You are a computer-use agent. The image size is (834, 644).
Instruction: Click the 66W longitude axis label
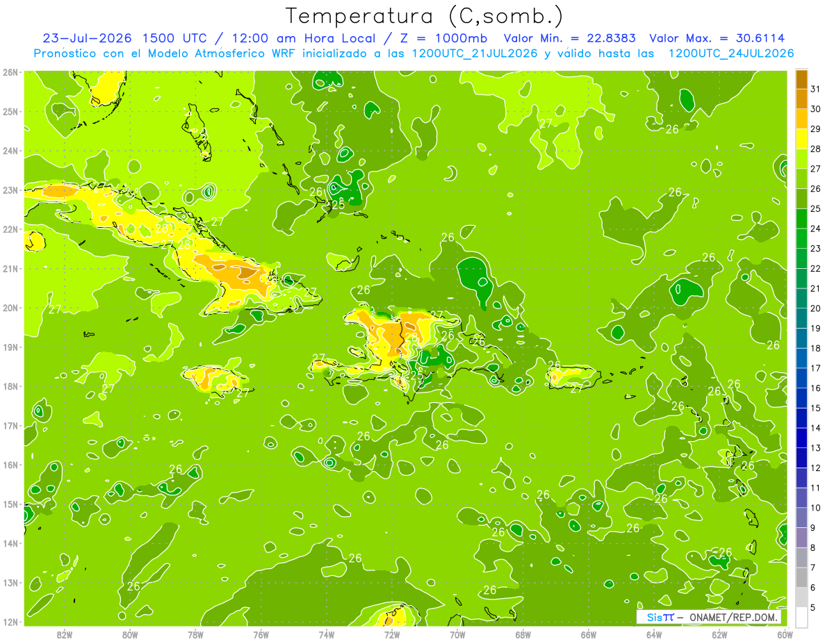pos(589,634)
